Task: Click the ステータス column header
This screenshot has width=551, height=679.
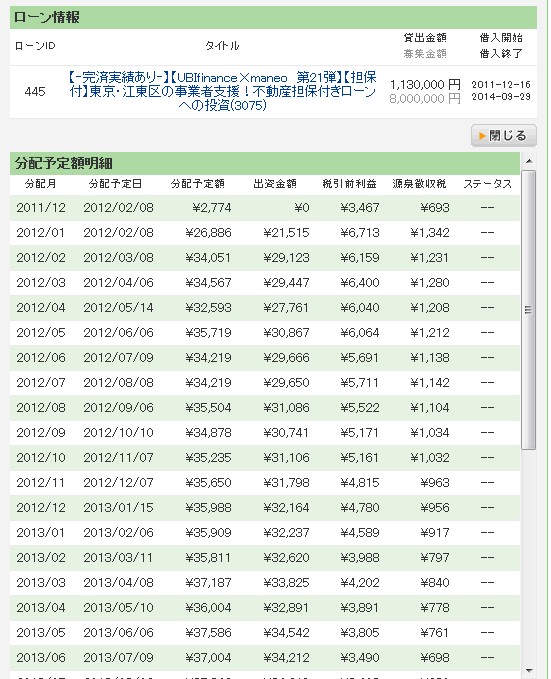Action: [x=487, y=184]
